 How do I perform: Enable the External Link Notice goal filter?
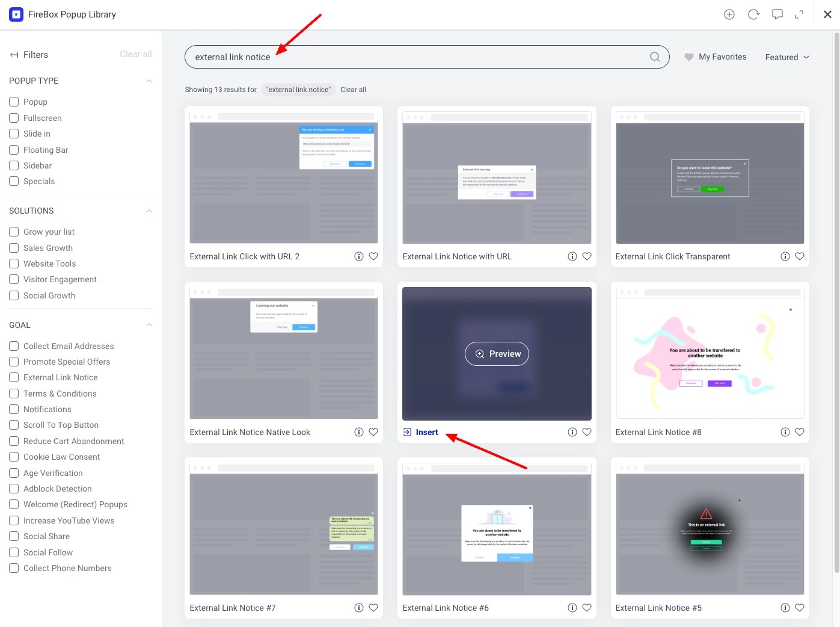13,377
